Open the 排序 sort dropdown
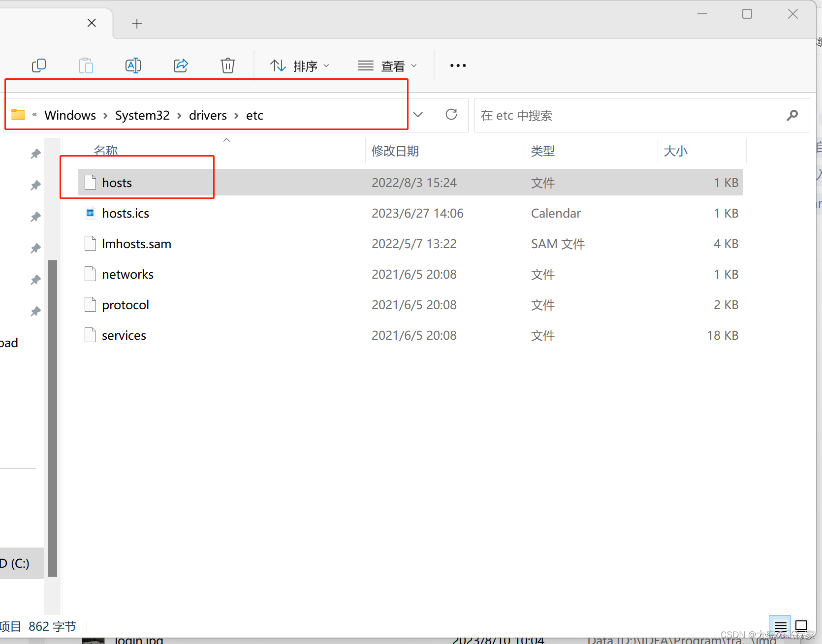Image resolution: width=822 pixels, height=644 pixels. [300, 66]
